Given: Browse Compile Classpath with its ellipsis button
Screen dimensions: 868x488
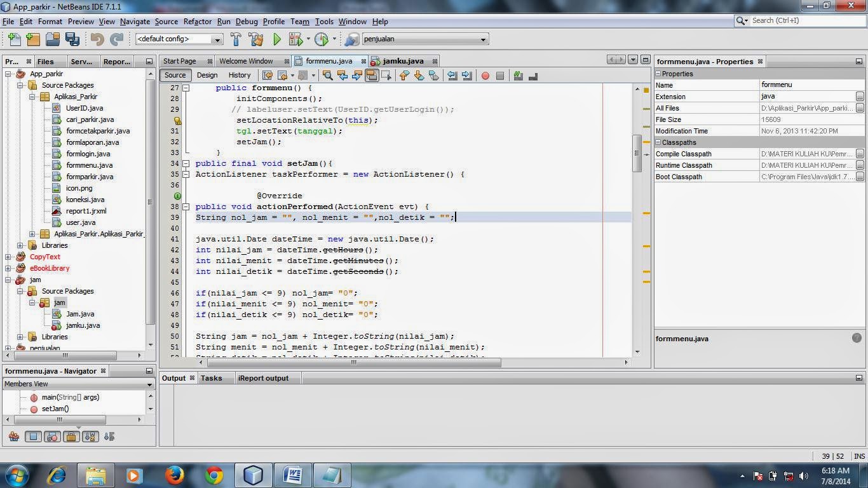Looking at the screenshot, I should pos(860,154).
